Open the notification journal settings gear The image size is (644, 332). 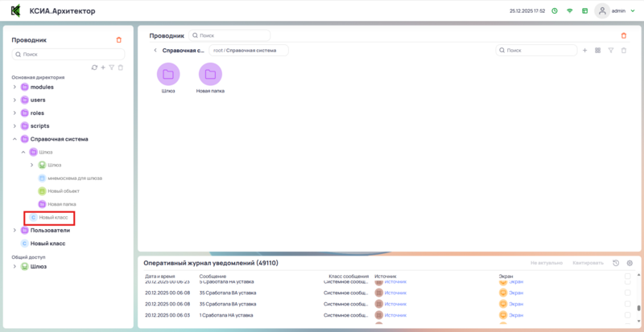(630, 263)
